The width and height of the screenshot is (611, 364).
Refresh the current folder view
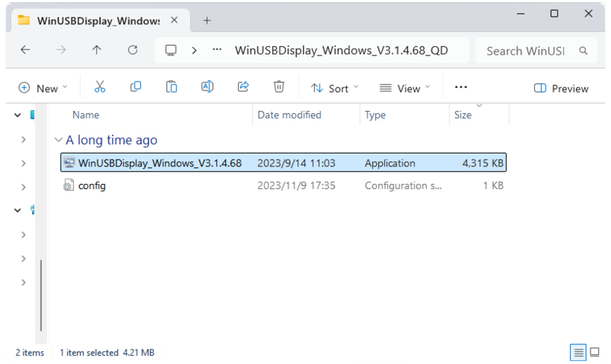point(132,50)
